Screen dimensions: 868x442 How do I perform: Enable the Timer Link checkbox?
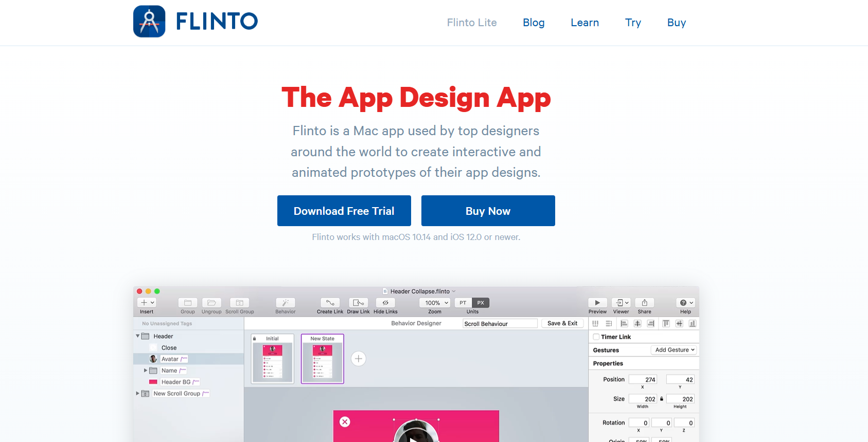point(596,337)
